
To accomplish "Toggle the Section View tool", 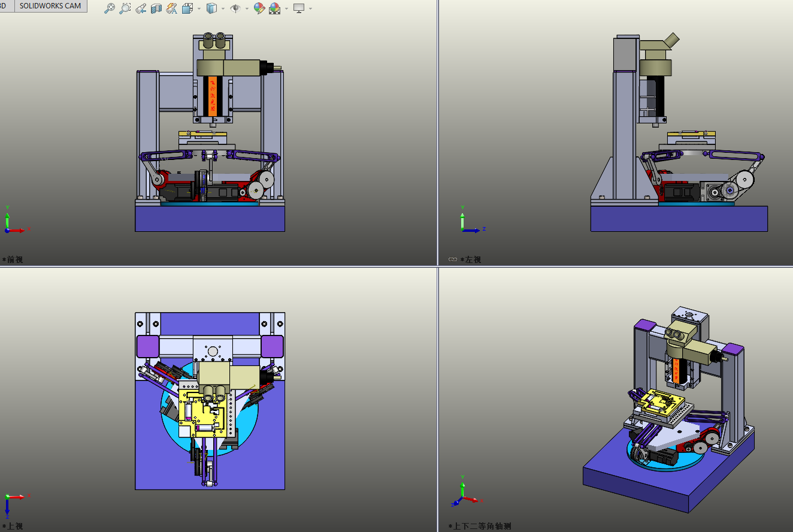I will pyautogui.click(x=156, y=8).
